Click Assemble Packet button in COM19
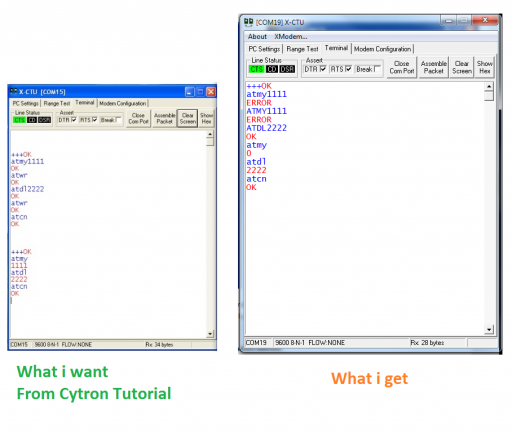 433,67
